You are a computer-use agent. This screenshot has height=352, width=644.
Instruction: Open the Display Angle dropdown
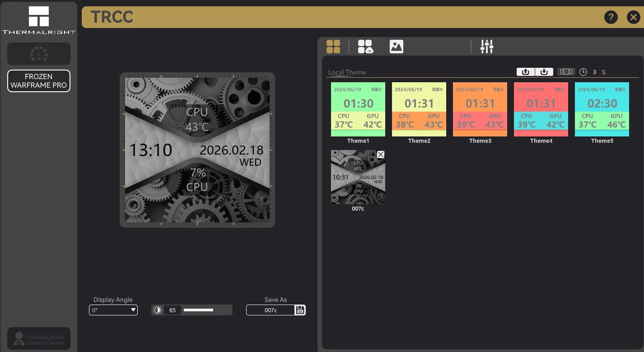pyautogui.click(x=113, y=310)
